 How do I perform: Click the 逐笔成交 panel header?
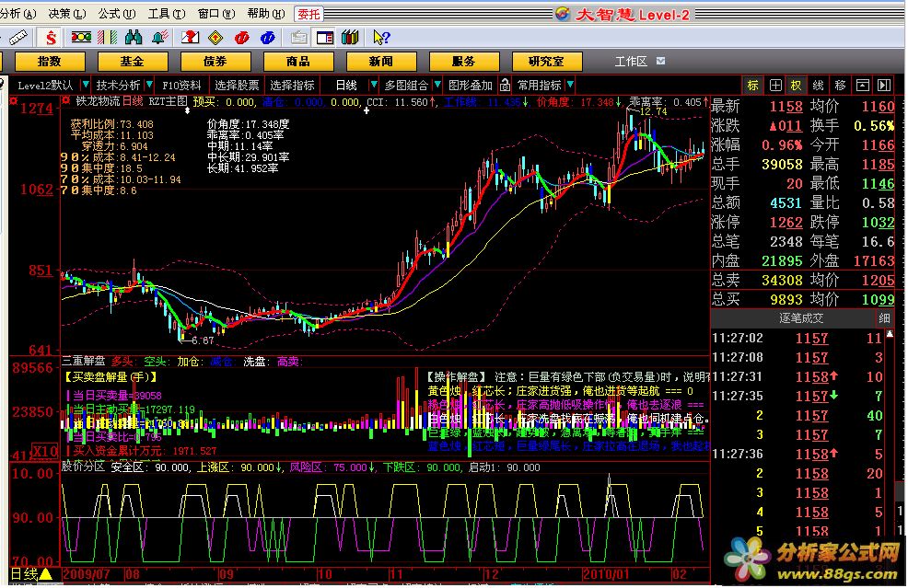801,317
